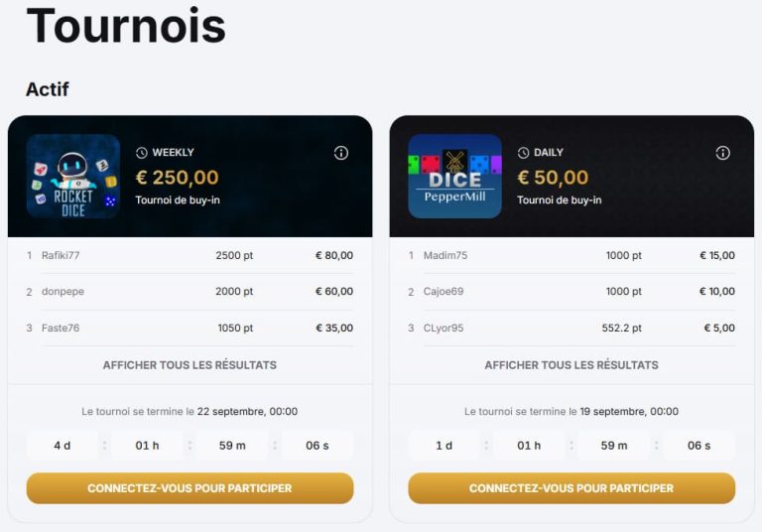
Task: Click the € 250,00 prize amount
Action: coord(177,178)
